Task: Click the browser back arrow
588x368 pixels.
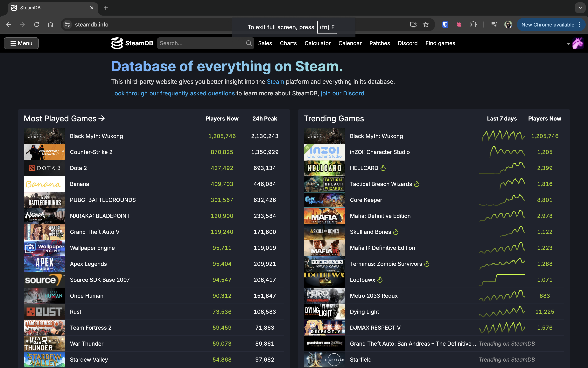Action: point(9,25)
